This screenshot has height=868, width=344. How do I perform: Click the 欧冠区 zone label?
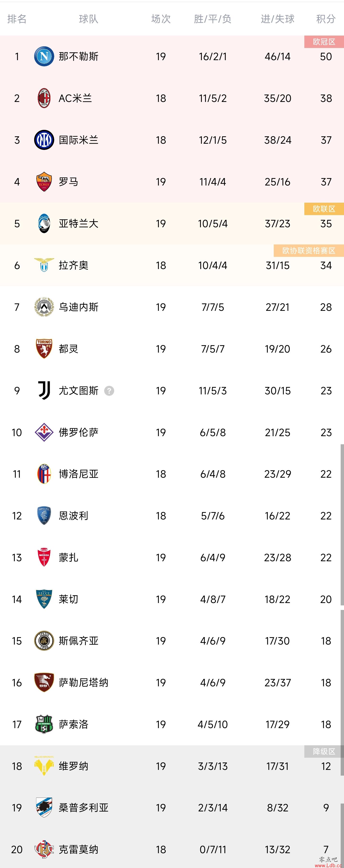click(324, 42)
